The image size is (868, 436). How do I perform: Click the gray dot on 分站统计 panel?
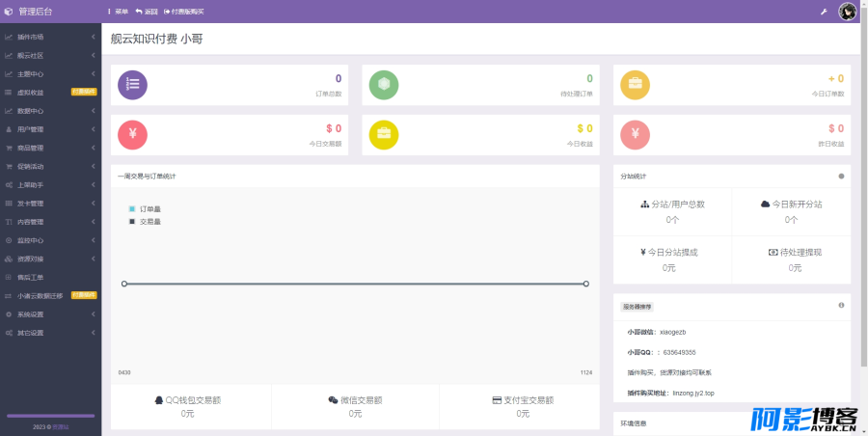[841, 177]
